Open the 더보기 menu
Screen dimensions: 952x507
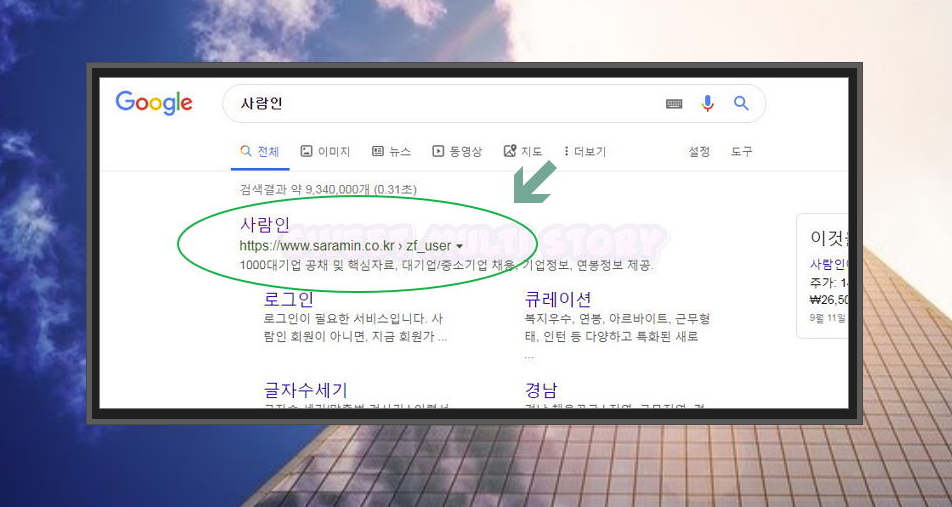click(x=585, y=151)
